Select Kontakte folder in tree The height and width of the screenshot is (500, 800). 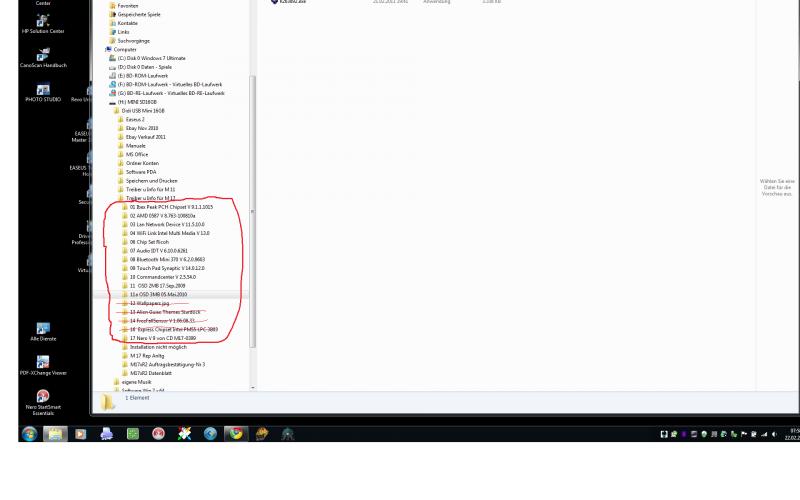click(x=123, y=23)
